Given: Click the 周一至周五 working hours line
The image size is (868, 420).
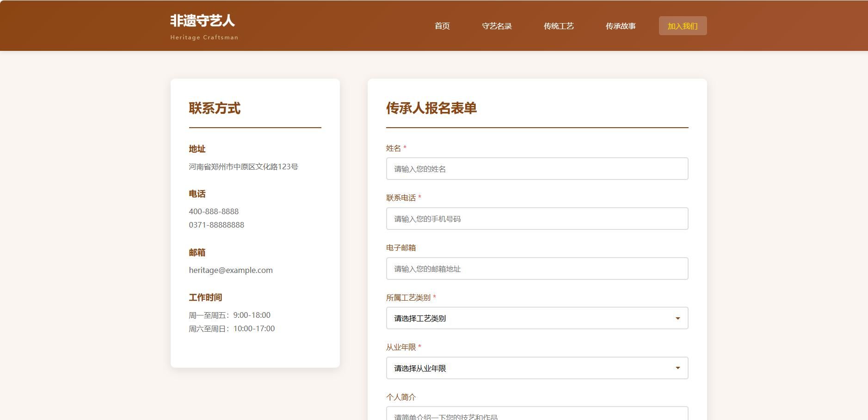Looking at the screenshot, I should 229,315.
